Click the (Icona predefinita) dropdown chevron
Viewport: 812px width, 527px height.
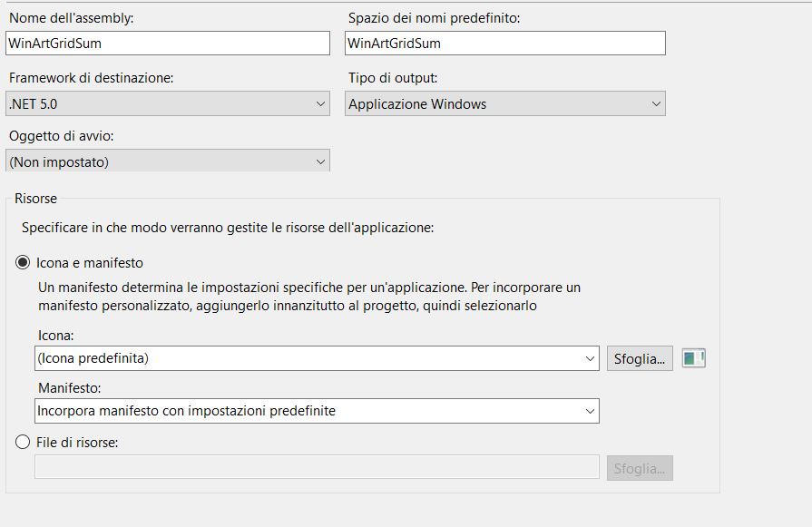(x=590, y=359)
